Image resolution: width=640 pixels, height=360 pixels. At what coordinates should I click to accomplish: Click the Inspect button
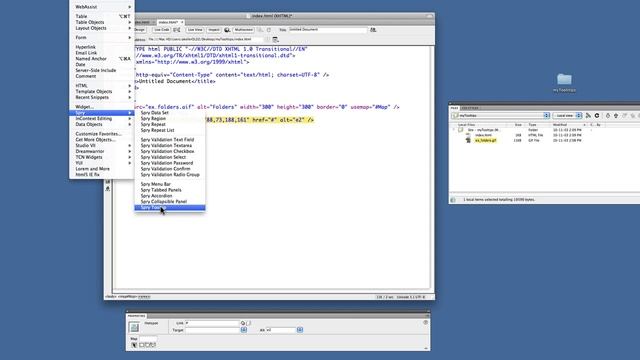click(213, 30)
